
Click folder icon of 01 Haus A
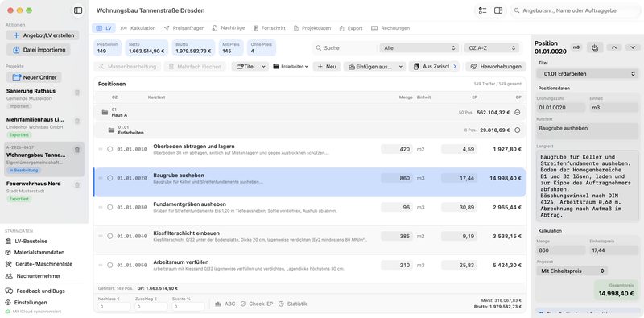105,112
